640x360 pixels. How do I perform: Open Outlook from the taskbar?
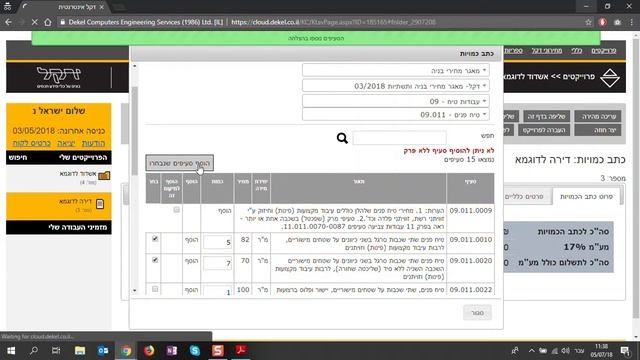(x=103, y=351)
